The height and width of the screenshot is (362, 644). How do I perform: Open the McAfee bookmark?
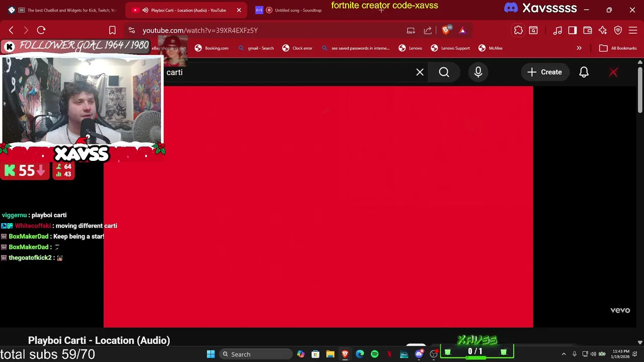click(491, 48)
